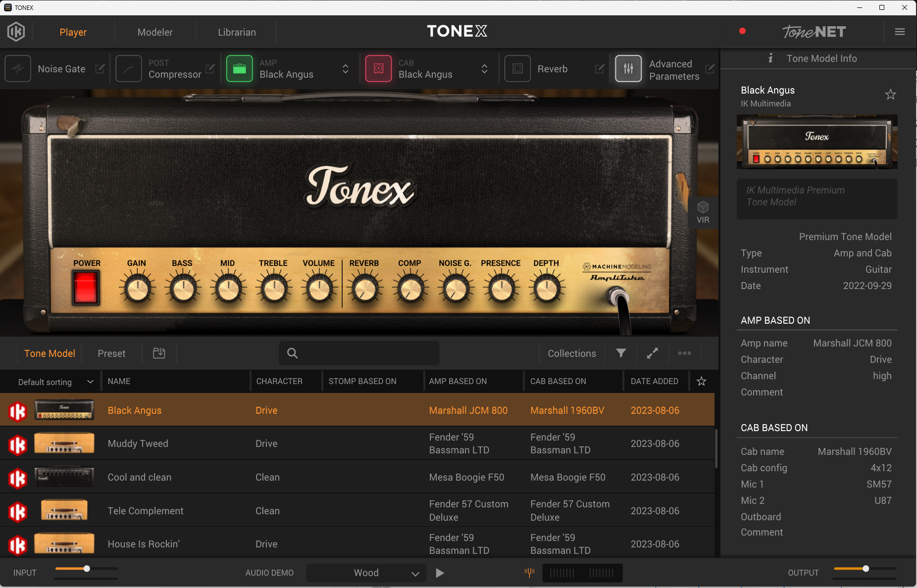Open the Default sorting dropdown
917x588 pixels.
[55, 382]
